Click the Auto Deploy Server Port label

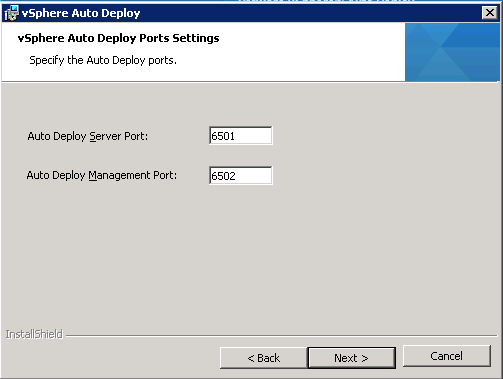(87, 136)
